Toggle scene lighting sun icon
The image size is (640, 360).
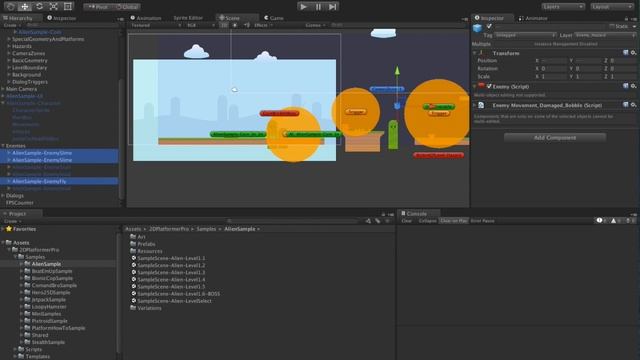[x=235, y=25]
